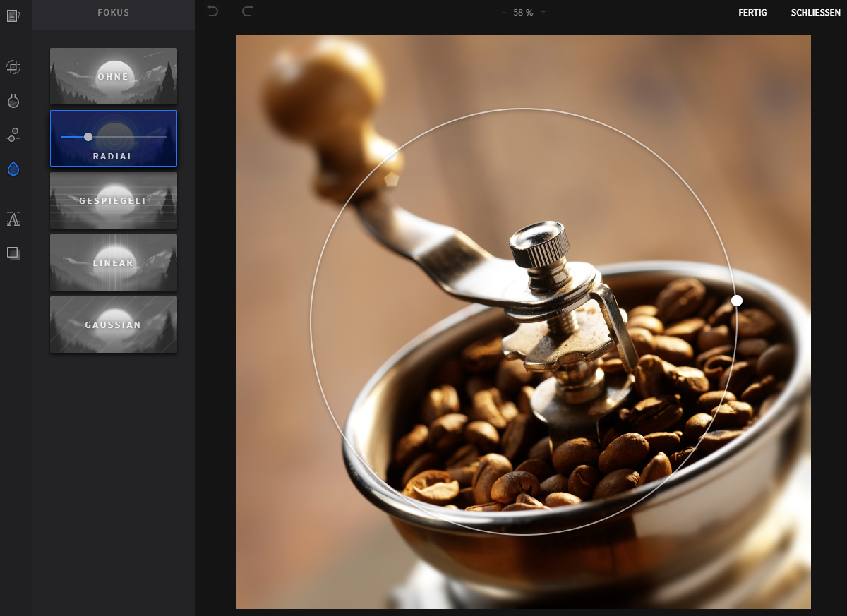Image resolution: width=847 pixels, height=616 pixels.
Task: Zoom in with the plus button
Action: click(x=543, y=13)
